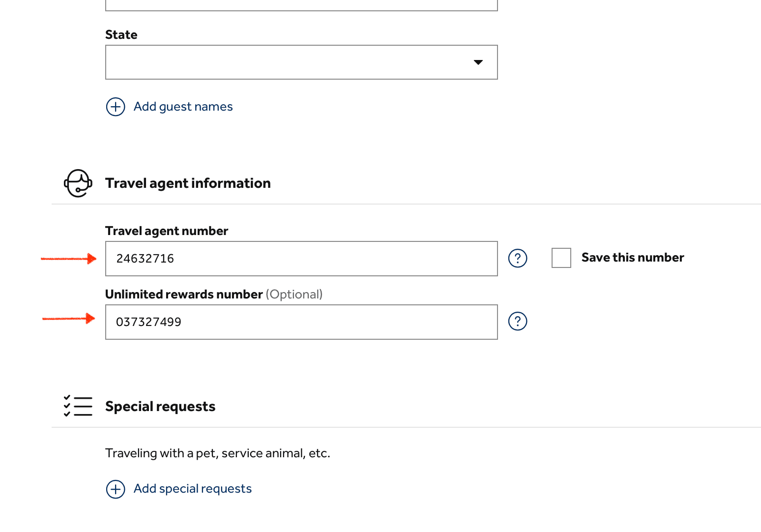Click the Special requests checklist icon
The height and width of the screenshot is (532, 761).
[78, 406]
